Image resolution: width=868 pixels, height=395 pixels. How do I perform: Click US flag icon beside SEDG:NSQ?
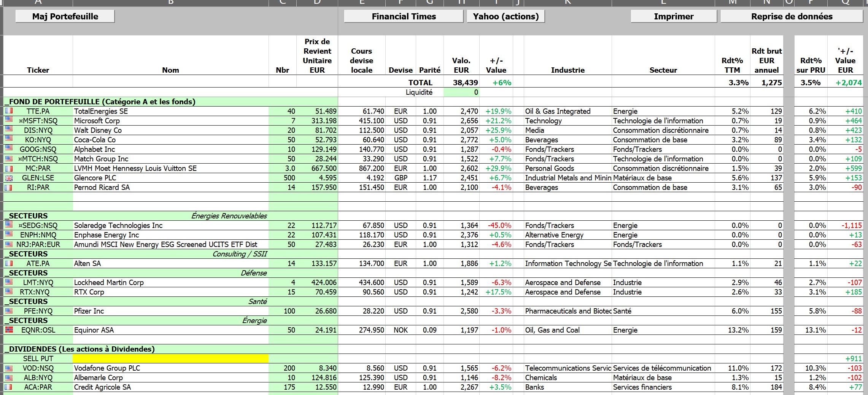coord(9,225)
